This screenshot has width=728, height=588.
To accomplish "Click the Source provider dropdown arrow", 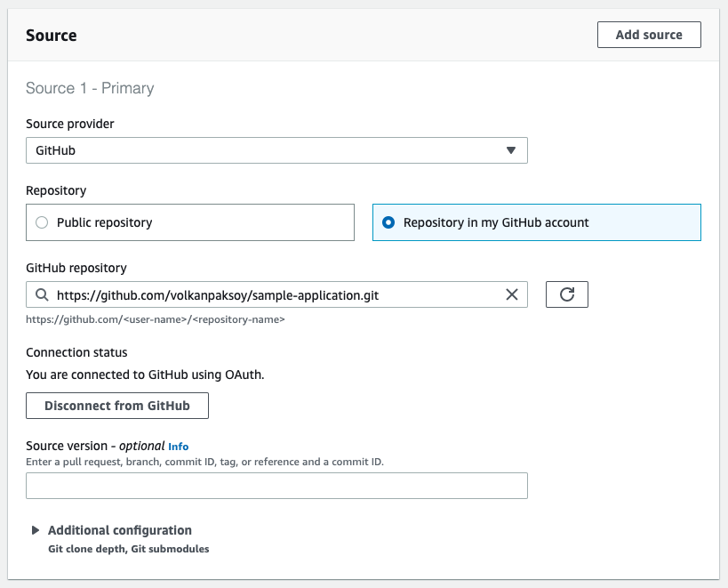I will [510, 150].
